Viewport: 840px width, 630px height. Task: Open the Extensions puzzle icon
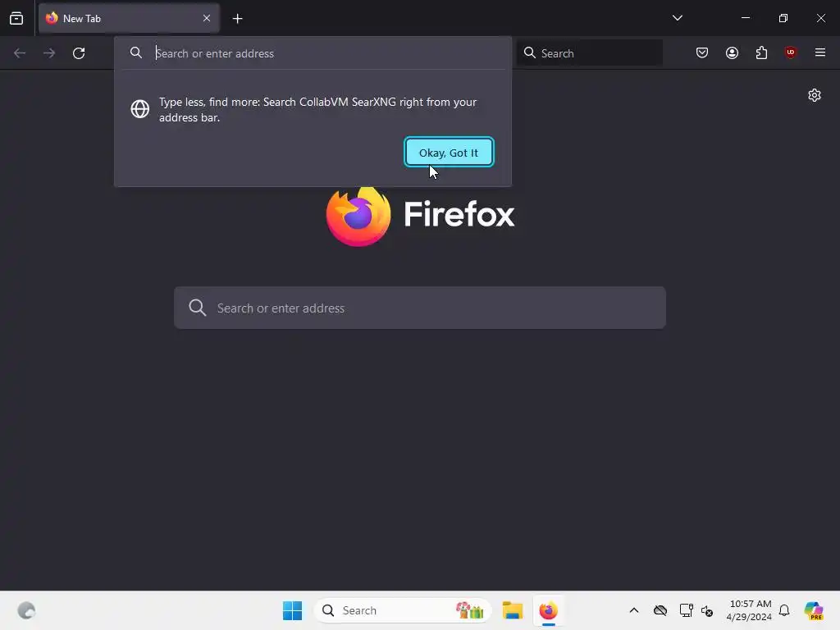(x=761, y=52)
